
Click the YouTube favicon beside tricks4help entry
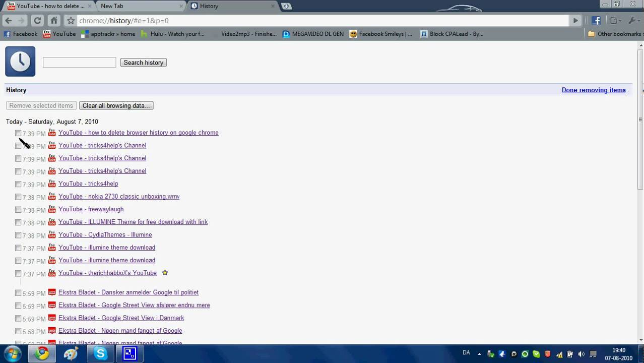pos(52,146)
